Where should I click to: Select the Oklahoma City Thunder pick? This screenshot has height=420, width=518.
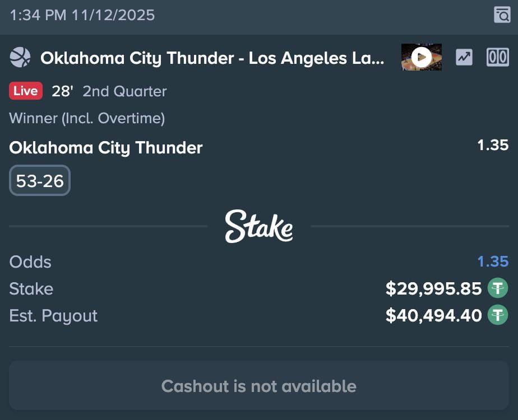coord(105,148)
